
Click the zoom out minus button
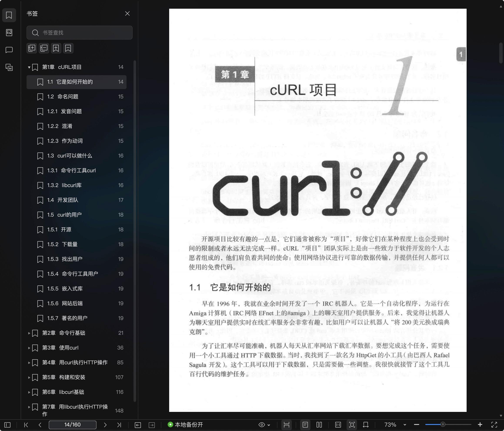tap(416, 425)
